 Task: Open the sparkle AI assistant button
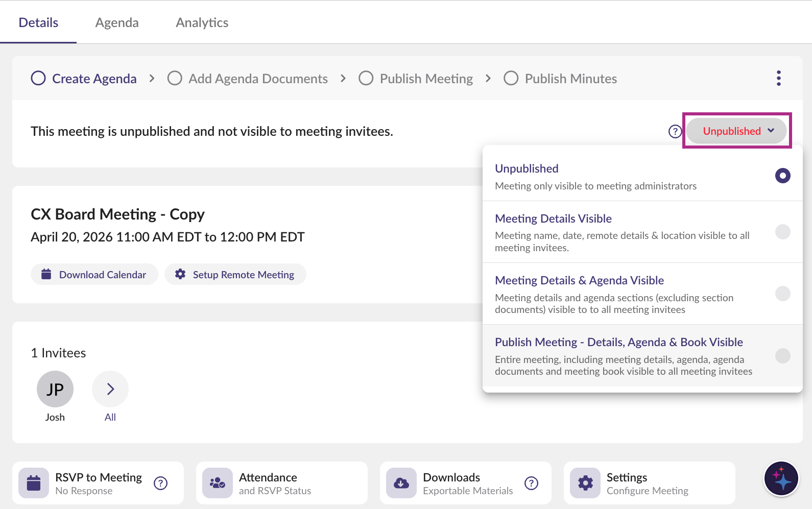(x=781, y=479)
